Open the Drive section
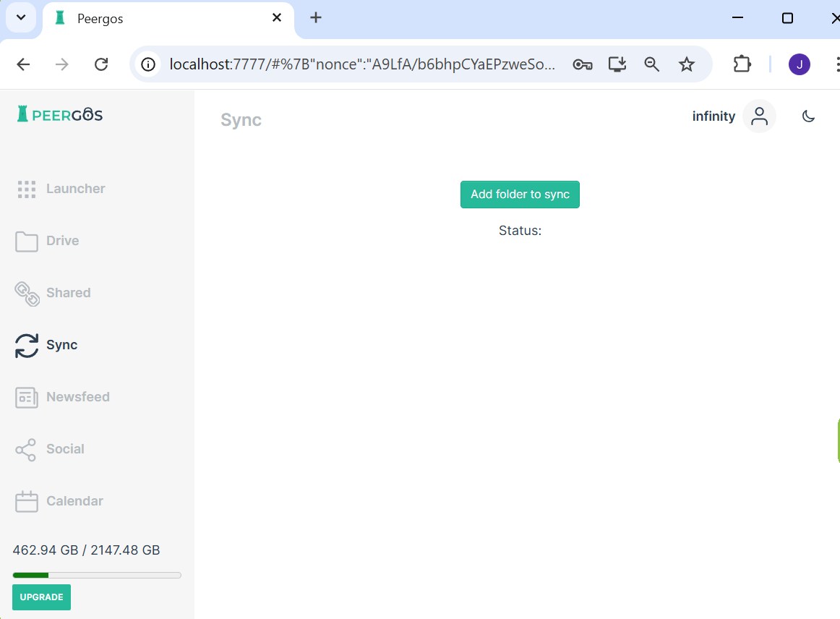This screenshot has height=619, width=840. pos(61,240)
